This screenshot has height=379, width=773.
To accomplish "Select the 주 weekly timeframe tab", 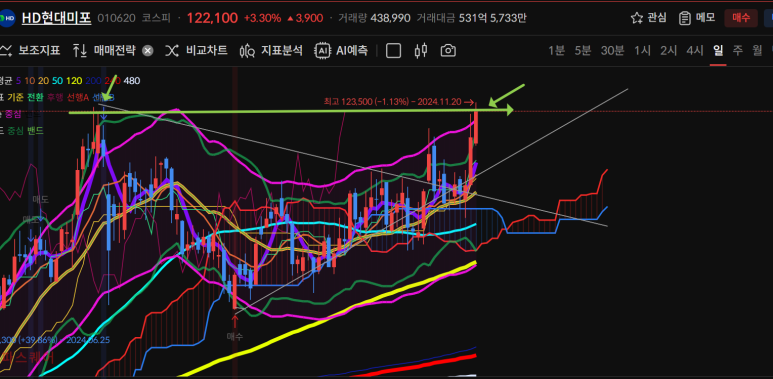I will point(738,50).
